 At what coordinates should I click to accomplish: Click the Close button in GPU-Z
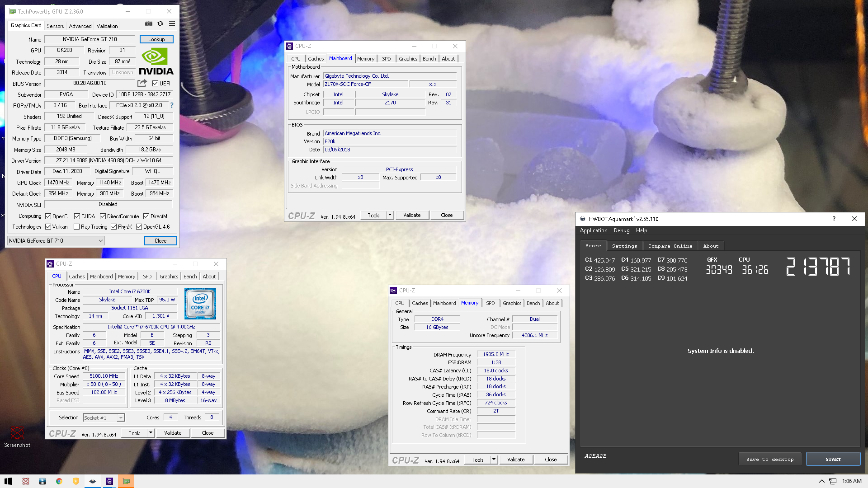tap(160, 241)
